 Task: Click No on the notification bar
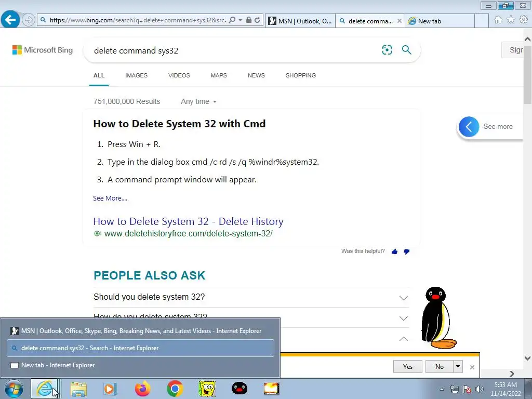pyautogui.click(x=440, y=366)
